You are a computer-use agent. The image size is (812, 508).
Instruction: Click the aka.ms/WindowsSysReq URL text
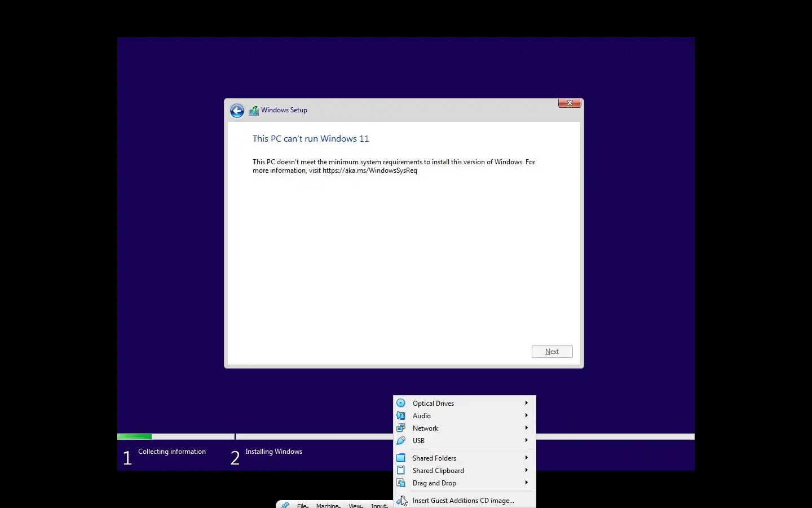[x=370, y=170]
